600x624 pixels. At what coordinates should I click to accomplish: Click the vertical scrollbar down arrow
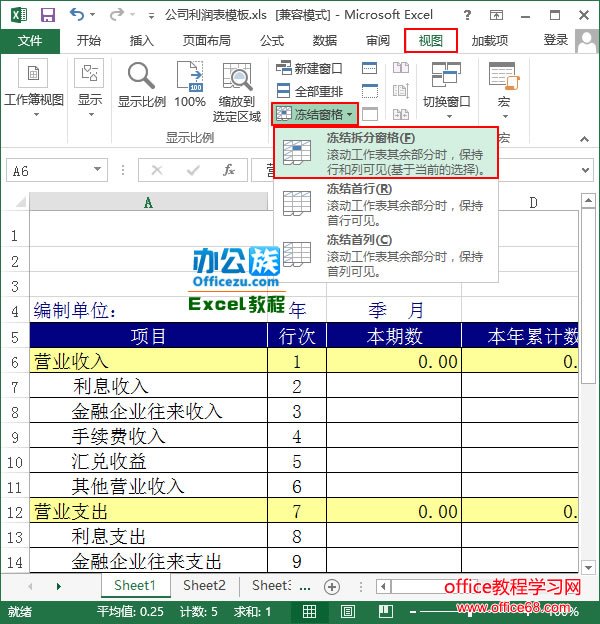tap(588, 567)
